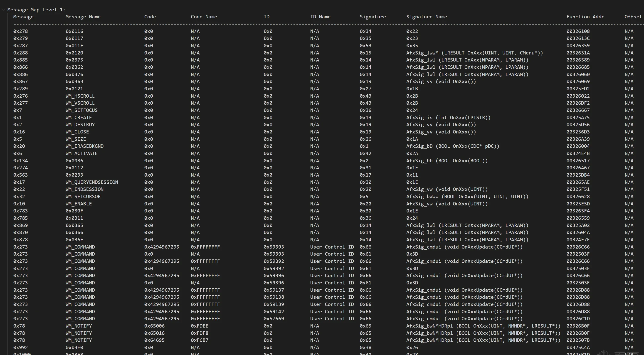Click the control ID value 0x59137
Image resolution: width=644 pixels, height=355 pixels.
pos(274,290)
